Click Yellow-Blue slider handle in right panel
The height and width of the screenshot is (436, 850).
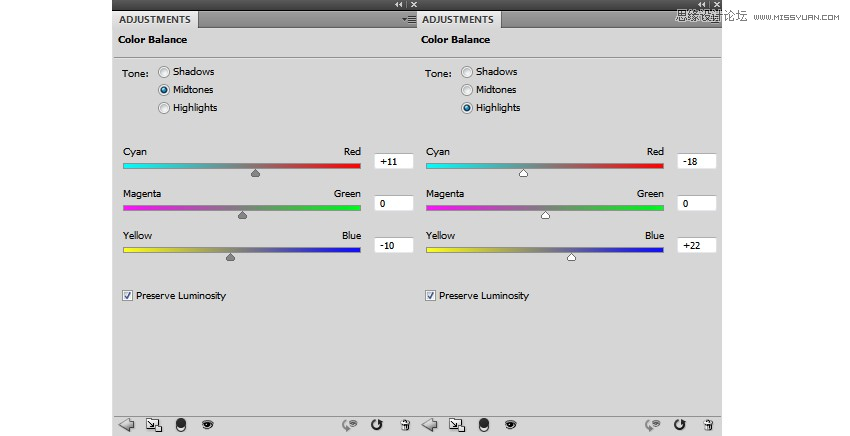pos(571,257)
